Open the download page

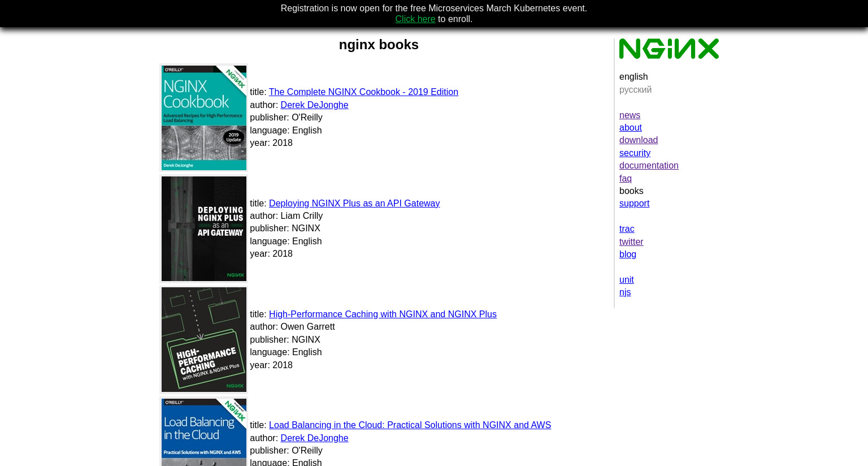638,140
